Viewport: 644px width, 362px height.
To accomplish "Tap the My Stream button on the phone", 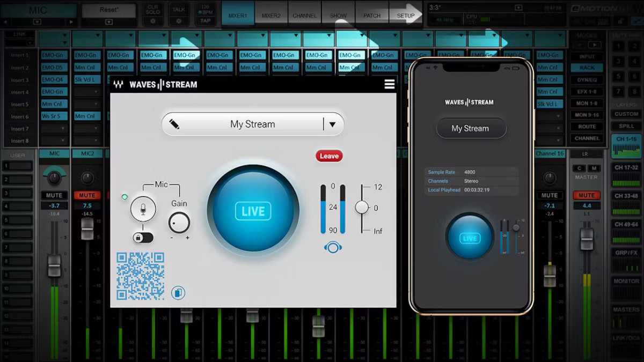I will click(471, 128).
